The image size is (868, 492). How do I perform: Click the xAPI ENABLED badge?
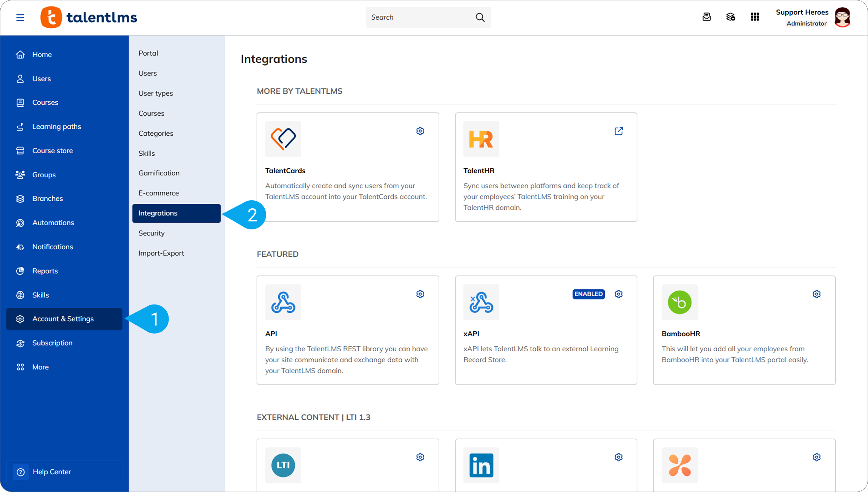(x=588, y=294)
